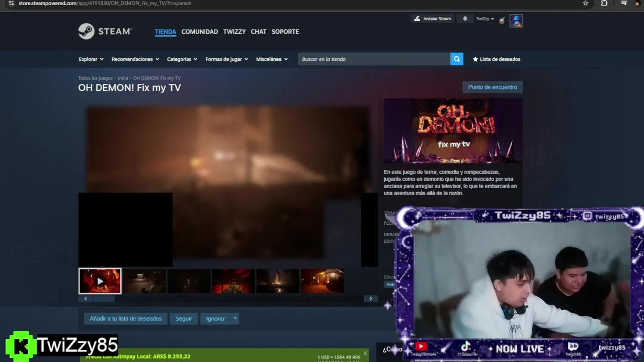Click the game title heading
Image resolution: width=644 pixels, height=362 pixels.
[129, 88]
